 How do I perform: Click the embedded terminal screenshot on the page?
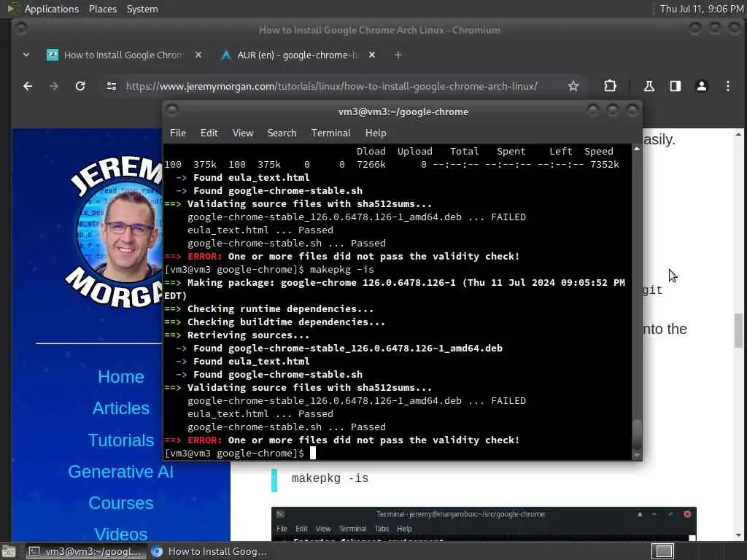484,524
